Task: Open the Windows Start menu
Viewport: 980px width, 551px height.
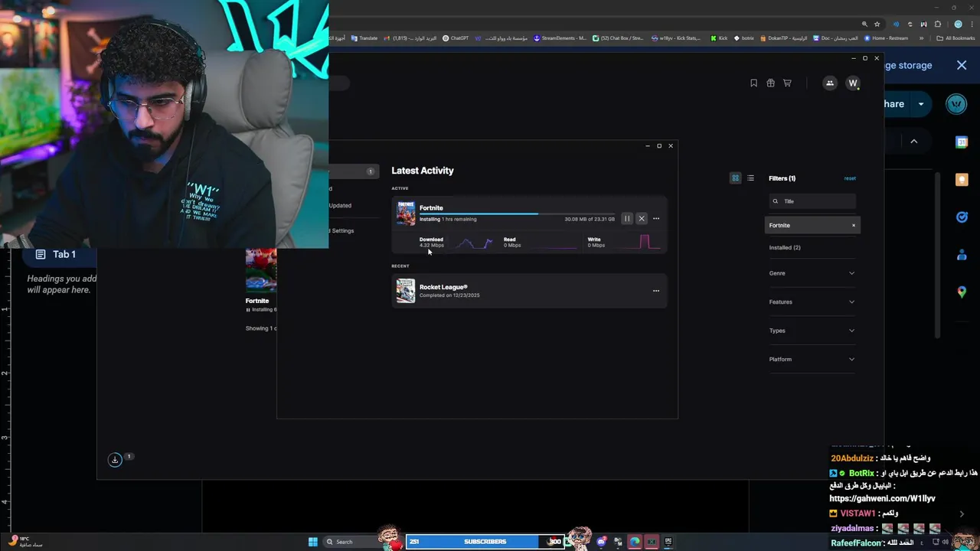Action: tap(312, 542)
